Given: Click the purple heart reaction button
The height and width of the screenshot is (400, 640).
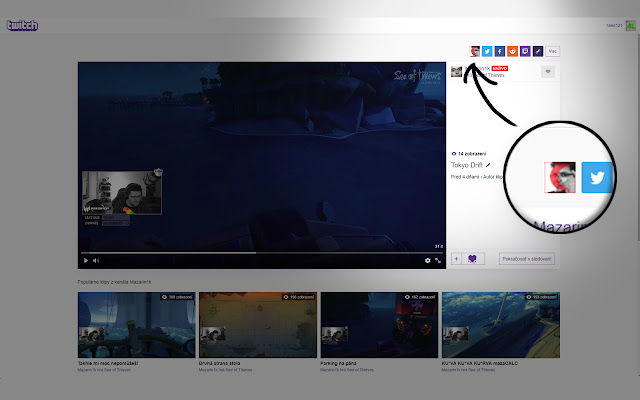Looking at the screenshot, I should (x=473, y=259).
